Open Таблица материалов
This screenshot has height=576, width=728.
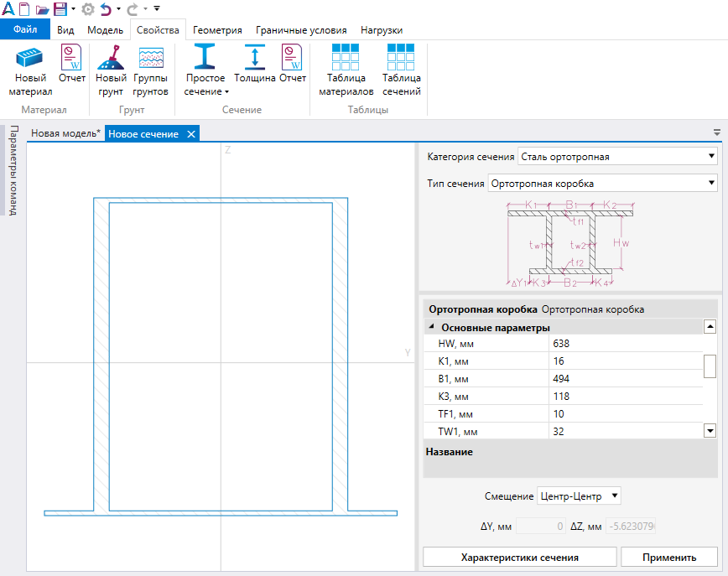pyautogui.click(x=346, y=70)
